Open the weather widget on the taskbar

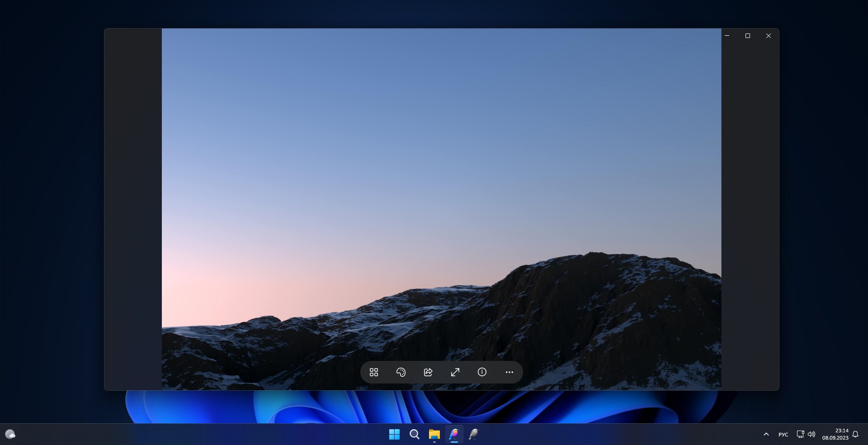[10, 435]
